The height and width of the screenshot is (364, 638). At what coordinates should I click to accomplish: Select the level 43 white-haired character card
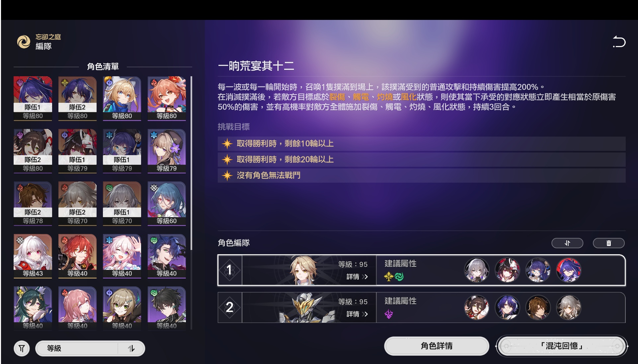point(33,256)
